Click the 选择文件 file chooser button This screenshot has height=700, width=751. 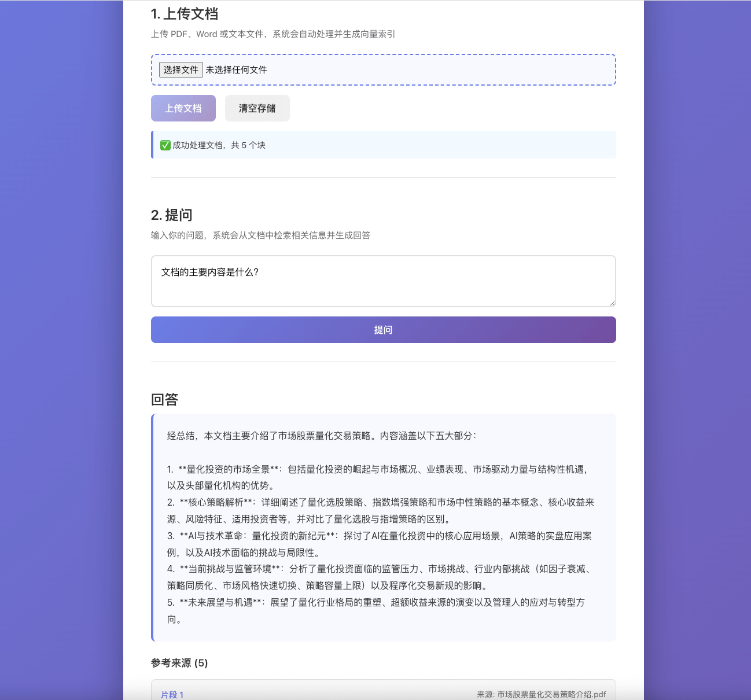[x=181, y=70]
